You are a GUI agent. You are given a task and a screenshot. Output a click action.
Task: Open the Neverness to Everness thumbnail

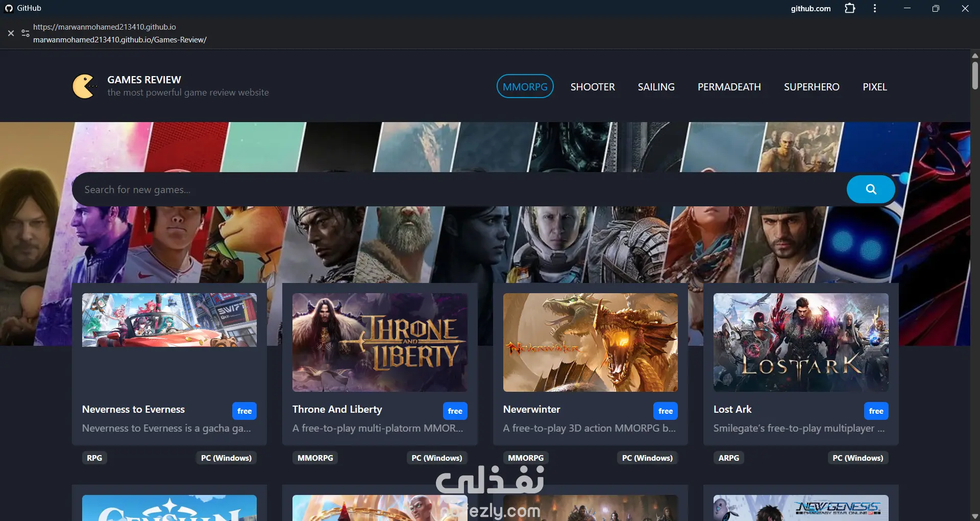click(169, 320)
